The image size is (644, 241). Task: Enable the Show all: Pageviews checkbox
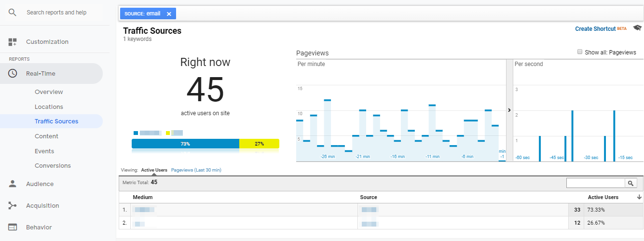580,52
